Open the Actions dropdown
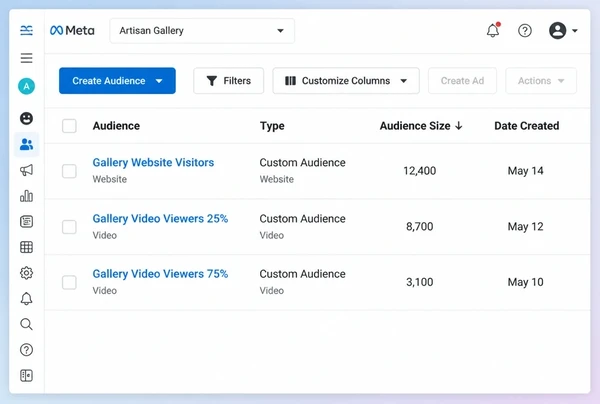600x404 pixels. coord(541,81)
